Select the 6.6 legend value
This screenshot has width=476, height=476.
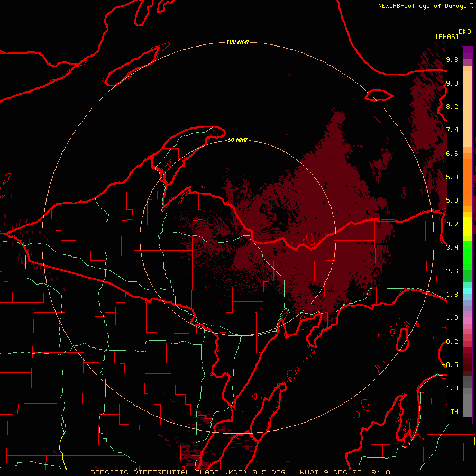coord(452,153)
